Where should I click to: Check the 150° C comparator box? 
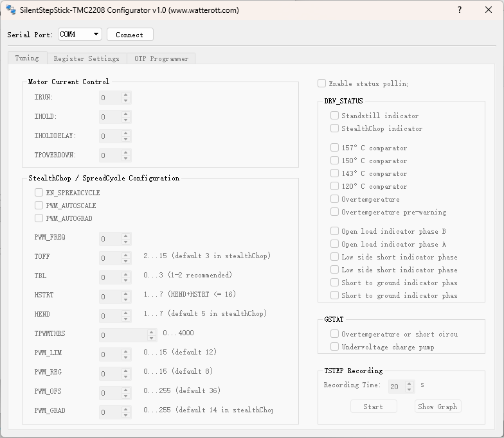tap(334, 161)
